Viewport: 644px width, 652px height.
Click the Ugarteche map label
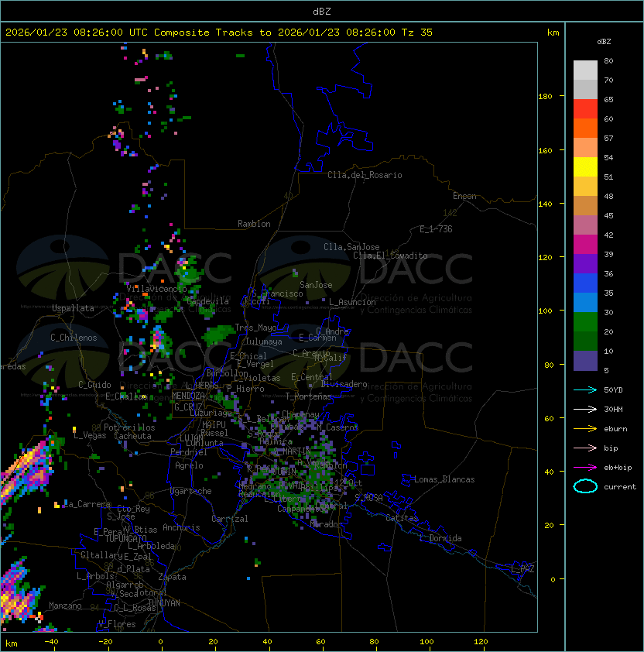coord(191,491)
